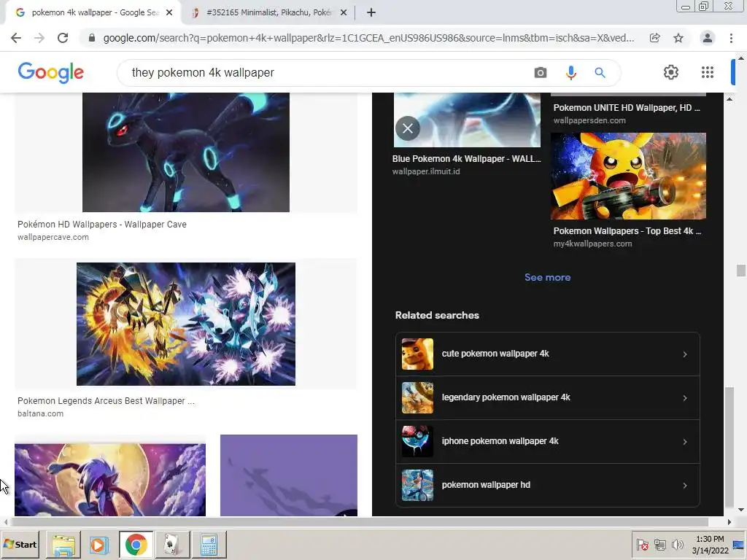This screenshot has height=560, width=747.
Task: Click the baltana.com source text
Action: pyautogui.click(x=41, y=414)
